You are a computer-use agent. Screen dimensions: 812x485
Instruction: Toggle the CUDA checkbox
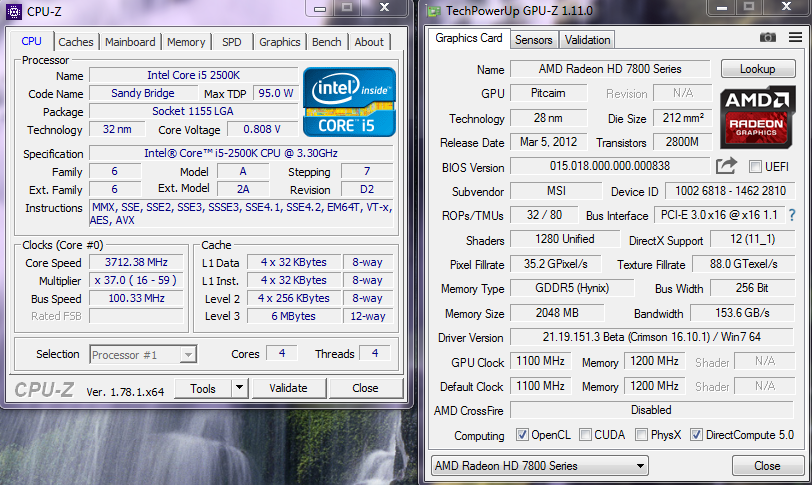pyautogui.click(x=585, y=435)
